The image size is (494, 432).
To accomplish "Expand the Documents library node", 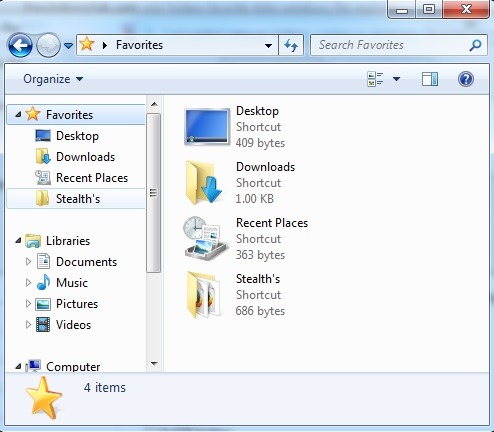I will [x=28, y=262].
